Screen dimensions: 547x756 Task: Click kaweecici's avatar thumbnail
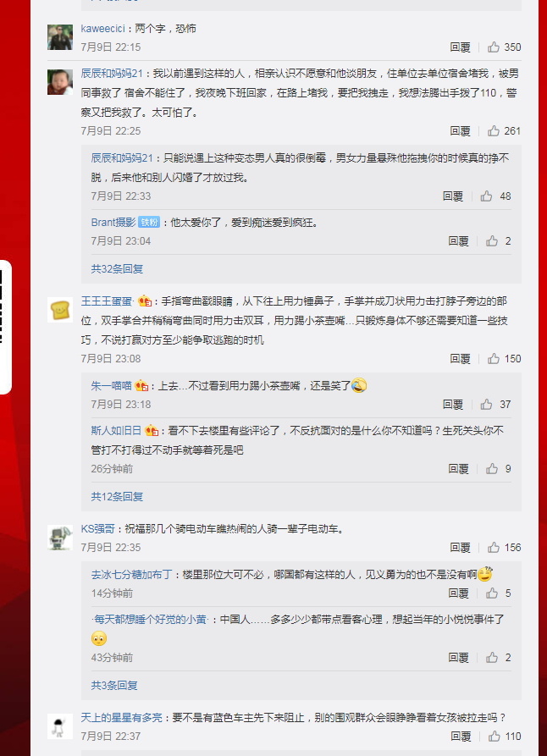click(x=60, y=37)
